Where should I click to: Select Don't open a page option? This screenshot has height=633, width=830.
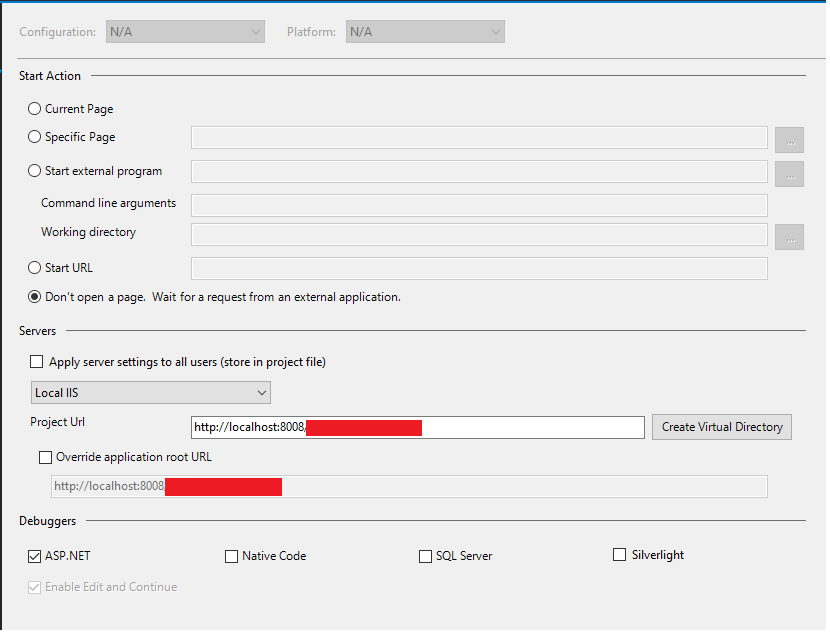35,297
